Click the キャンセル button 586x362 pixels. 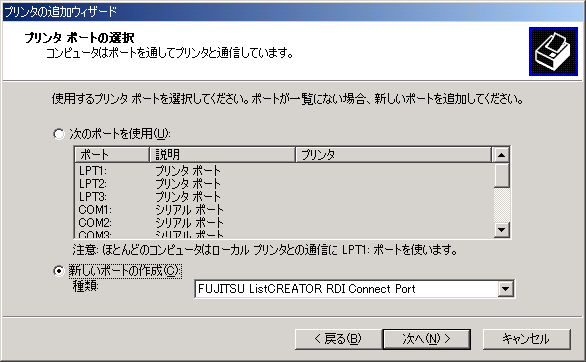tap(527, 339)
